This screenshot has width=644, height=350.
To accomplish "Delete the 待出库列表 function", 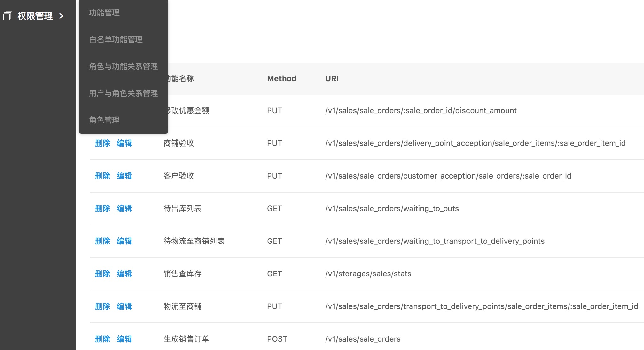I will 102,209.
